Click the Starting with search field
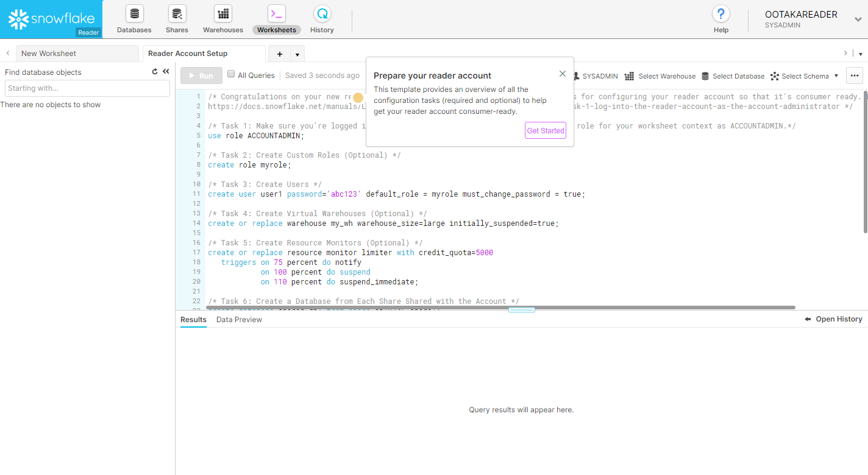The image size is (868, 475). click(87, 88)
